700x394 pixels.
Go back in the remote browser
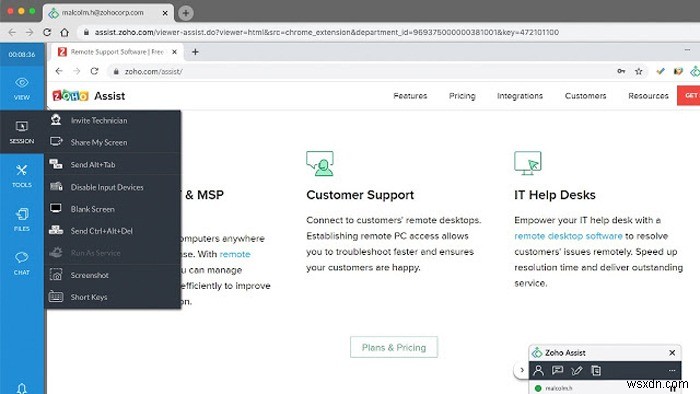59,71
